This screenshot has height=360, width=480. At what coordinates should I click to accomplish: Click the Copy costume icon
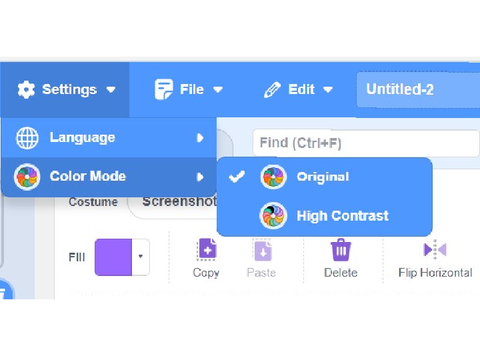[207, 249]
